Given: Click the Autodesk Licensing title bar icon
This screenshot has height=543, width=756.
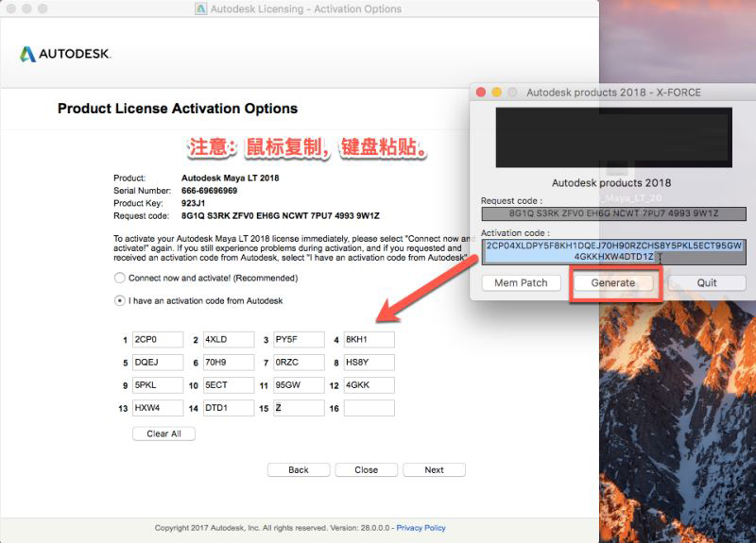Looking at the screenshot, I should tap(200, 8).
